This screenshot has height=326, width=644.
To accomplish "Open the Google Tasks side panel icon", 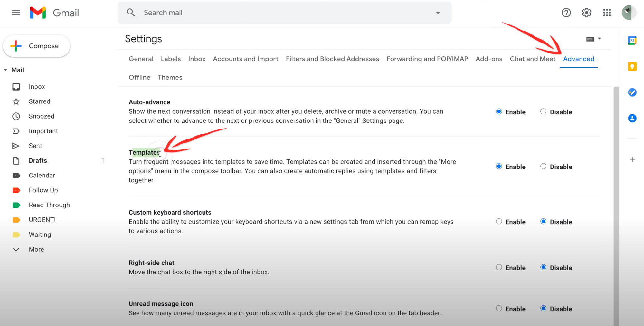I will (x=632, y=92).
